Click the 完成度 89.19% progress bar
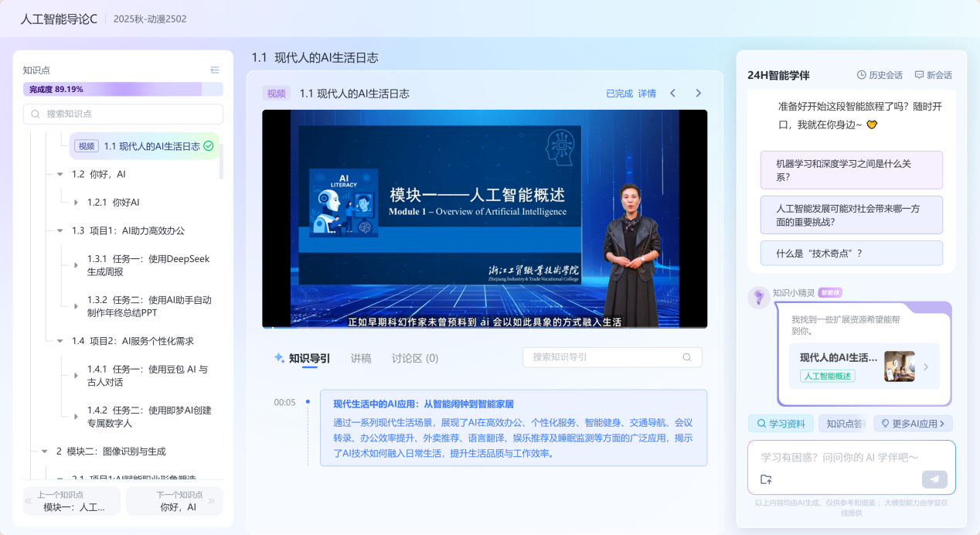This screenshot has height=535, width=980. pyautogui.click(x=123, y=89)
